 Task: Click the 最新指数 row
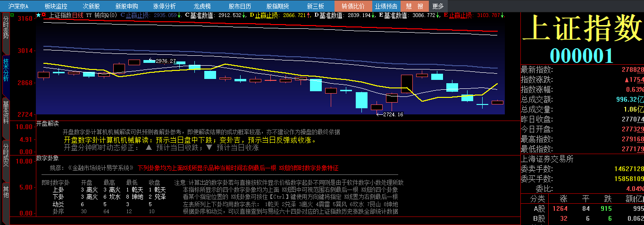[582, 69]
